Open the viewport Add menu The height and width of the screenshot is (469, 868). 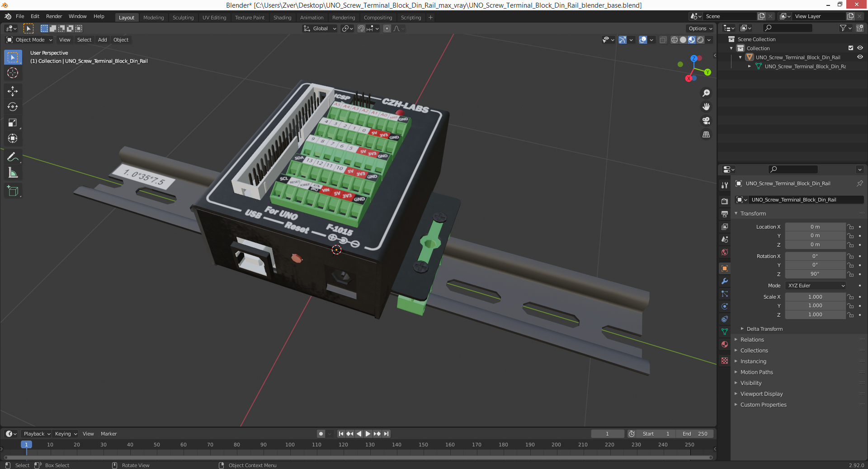coord(103,40)
